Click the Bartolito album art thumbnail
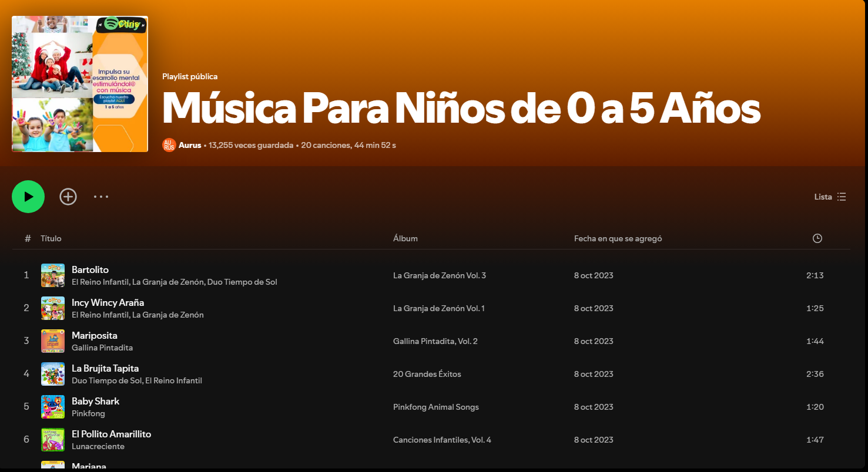The height and width of the screenshot is (472, 868). tap(53, 275)
